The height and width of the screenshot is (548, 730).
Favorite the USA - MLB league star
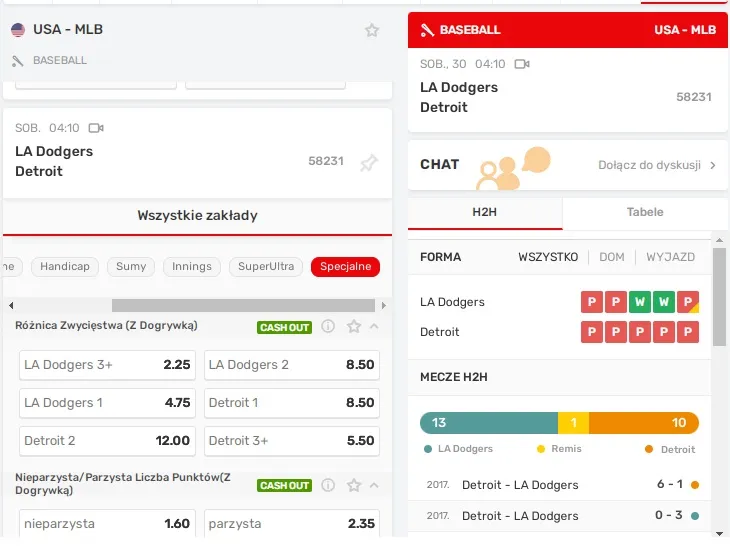(372, 30)
